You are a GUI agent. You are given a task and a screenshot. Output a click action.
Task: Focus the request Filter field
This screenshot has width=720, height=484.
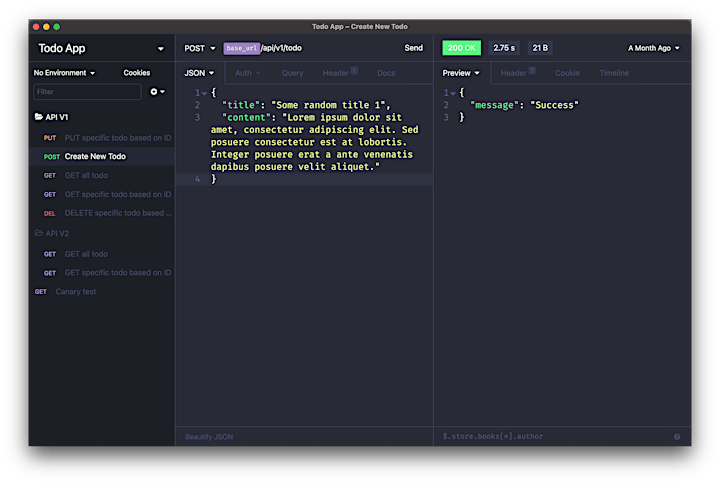click(x=87, y=92)
